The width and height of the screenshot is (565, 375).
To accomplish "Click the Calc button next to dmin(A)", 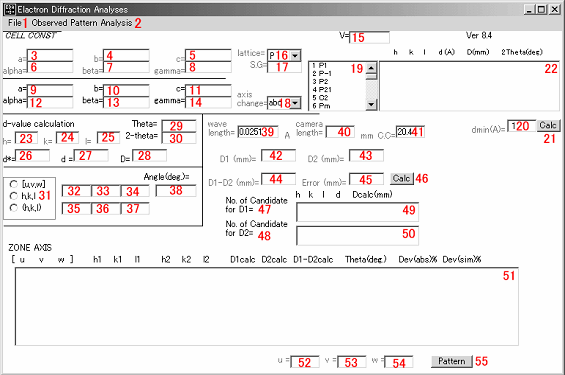I will pyautogui.click(x=547, y=125).
